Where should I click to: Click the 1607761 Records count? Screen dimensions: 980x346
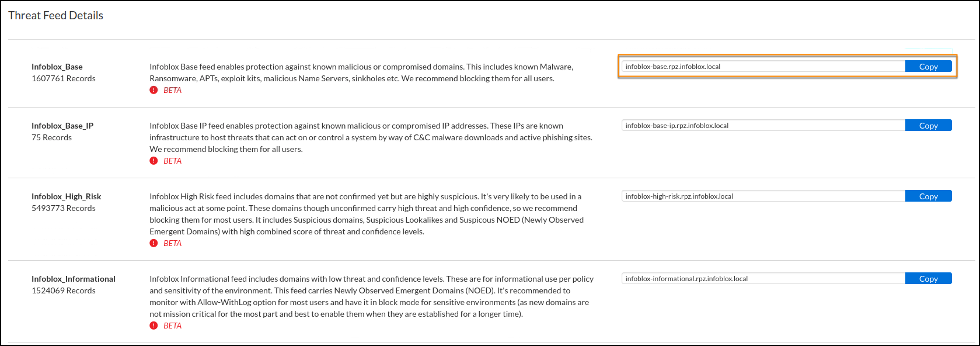click(x=64, y=78)
